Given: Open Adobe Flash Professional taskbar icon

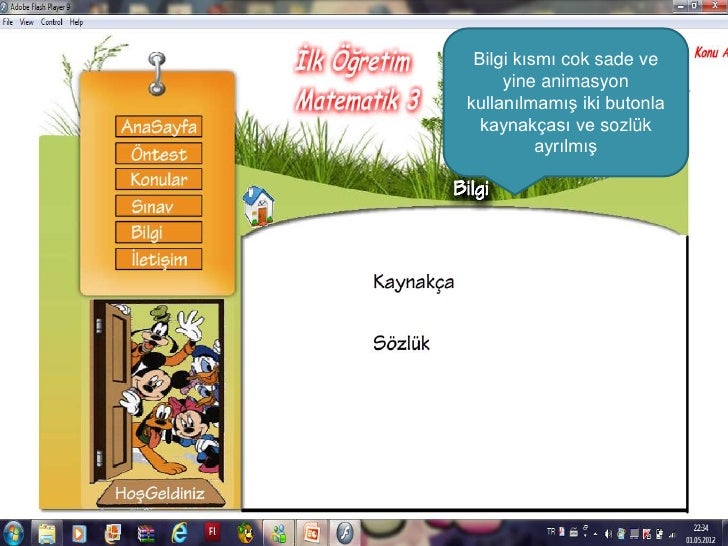Looking at the screenshot, I should tap(212, 532).
